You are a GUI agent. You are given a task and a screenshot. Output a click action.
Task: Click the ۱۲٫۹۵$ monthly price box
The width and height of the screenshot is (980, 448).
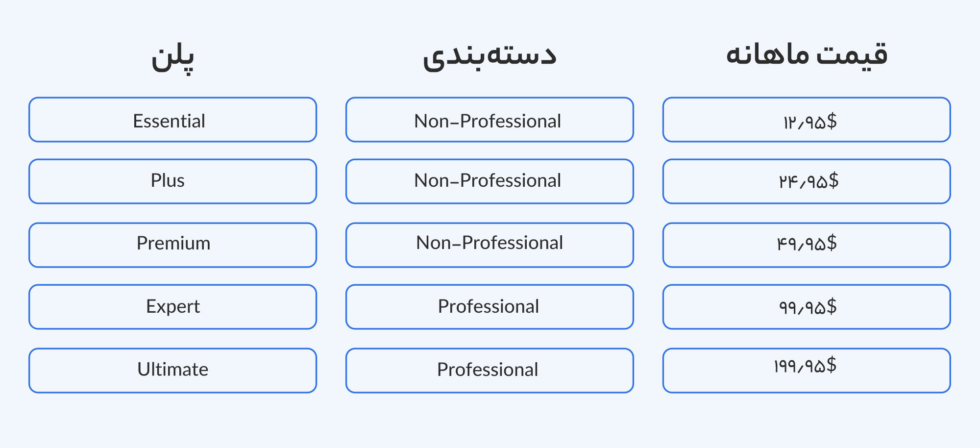pos(807,120)
